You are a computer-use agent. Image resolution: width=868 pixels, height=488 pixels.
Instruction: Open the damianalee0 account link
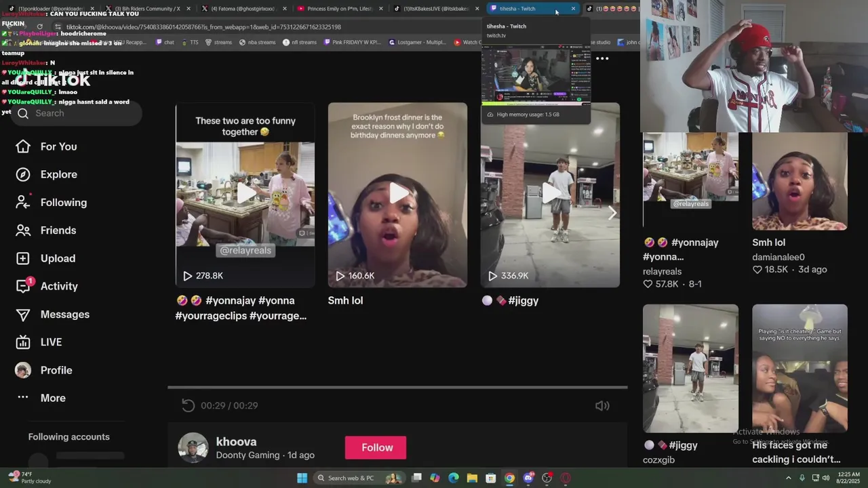tap(778, 257)
